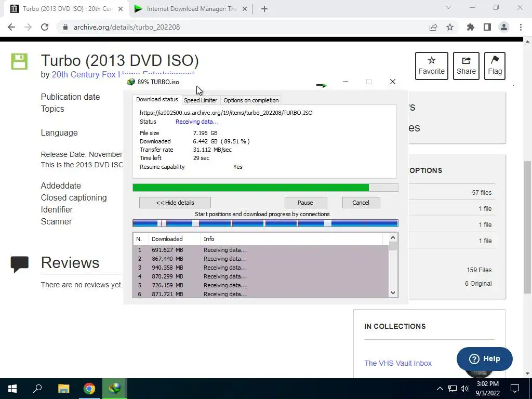Close the Turbo (2013 DVD ISO) tab
Screen dimensions: 532x399
[121, 9]
